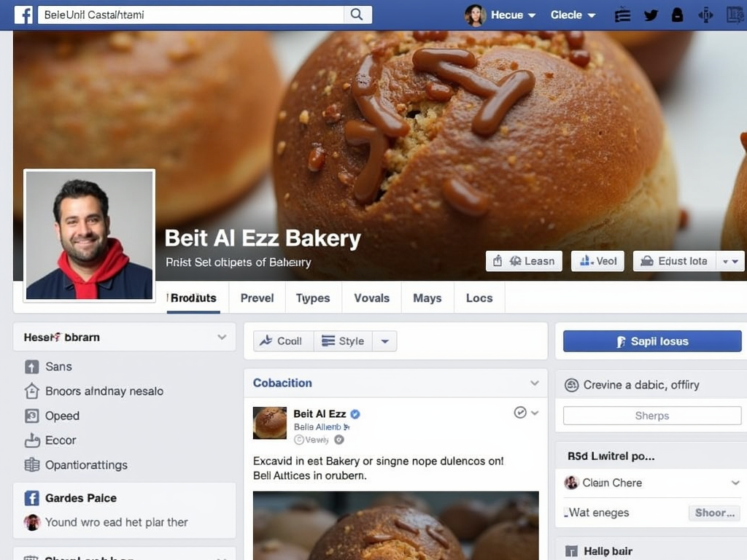Image resolution: width=747 pixels, height=560 pixels.
Task: Select the Sans item in the left sidebar
Action: point(58,366)
